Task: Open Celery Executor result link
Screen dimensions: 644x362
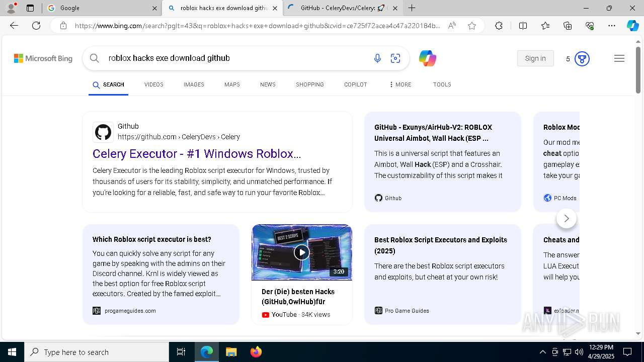Action: pyautogui.click(x=197, y=154)
